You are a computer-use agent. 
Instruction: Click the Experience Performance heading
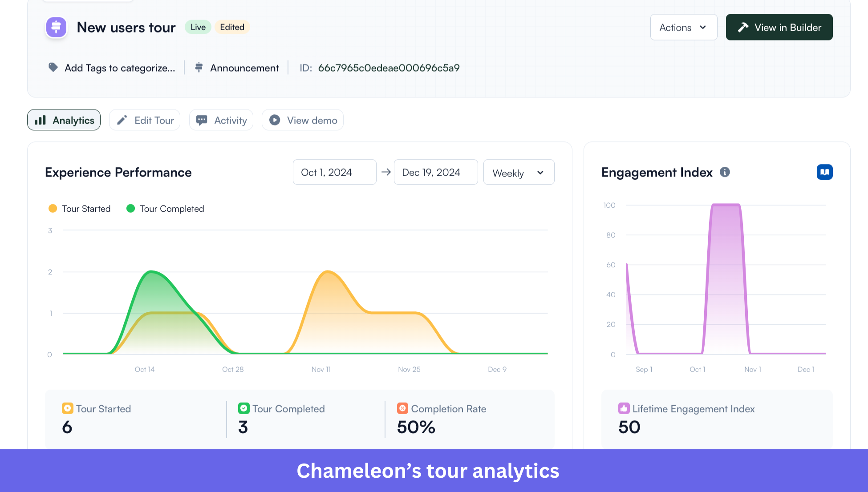coord(118,172)
